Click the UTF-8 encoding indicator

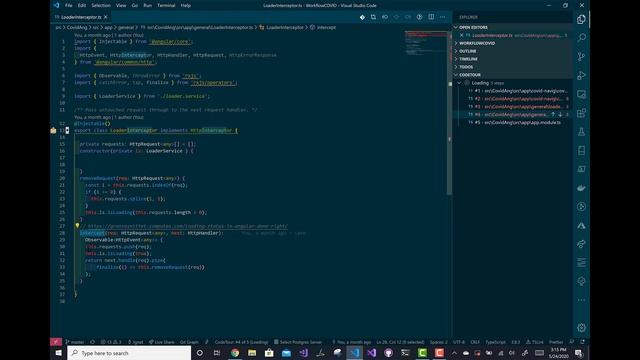pyautogui.click(x=459, y=342)
